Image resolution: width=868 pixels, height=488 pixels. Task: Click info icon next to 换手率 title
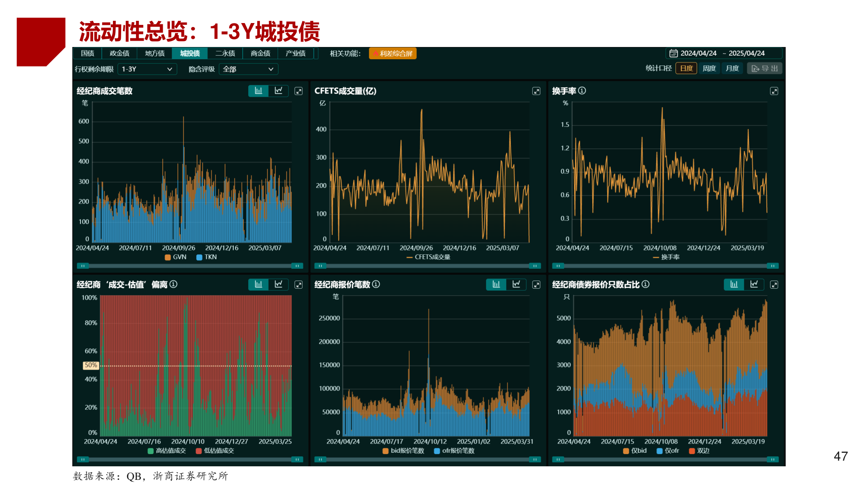click(x=582, y=91)
